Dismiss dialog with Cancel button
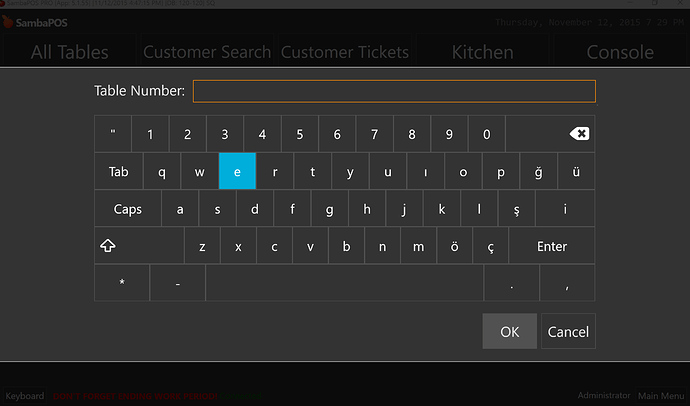Viewport: 690px width, 406px height. click(568, 331)
